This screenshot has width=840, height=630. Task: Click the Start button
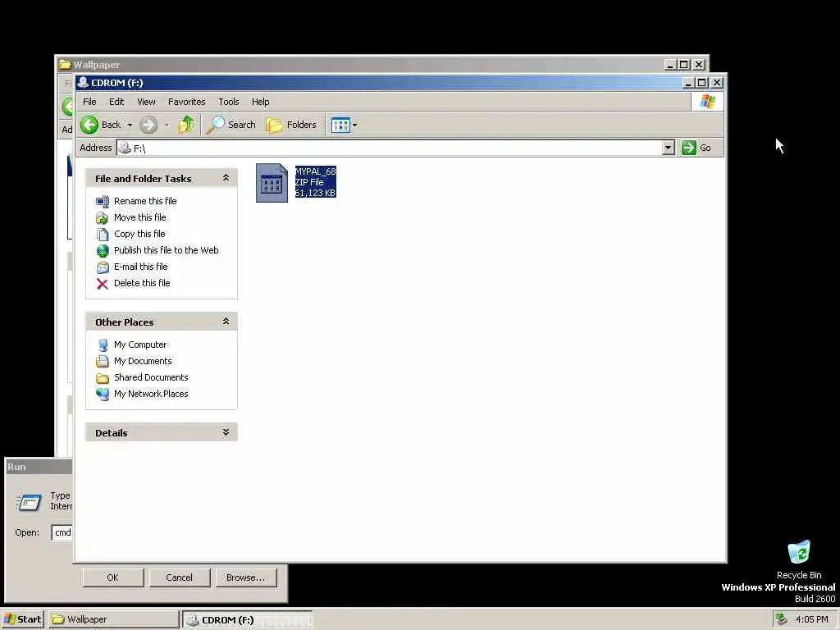tap(22, 619)
